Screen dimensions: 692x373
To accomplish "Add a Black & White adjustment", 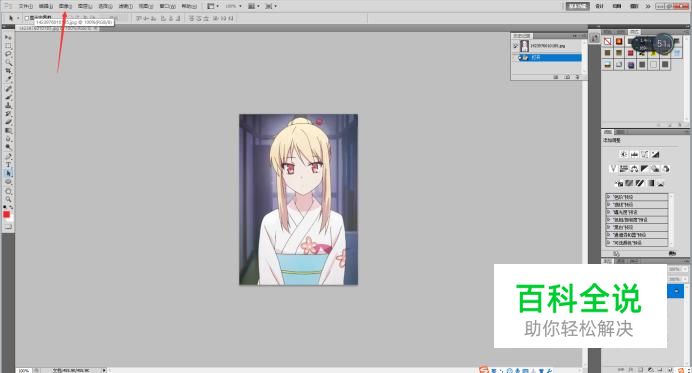I will click(645, 169).
